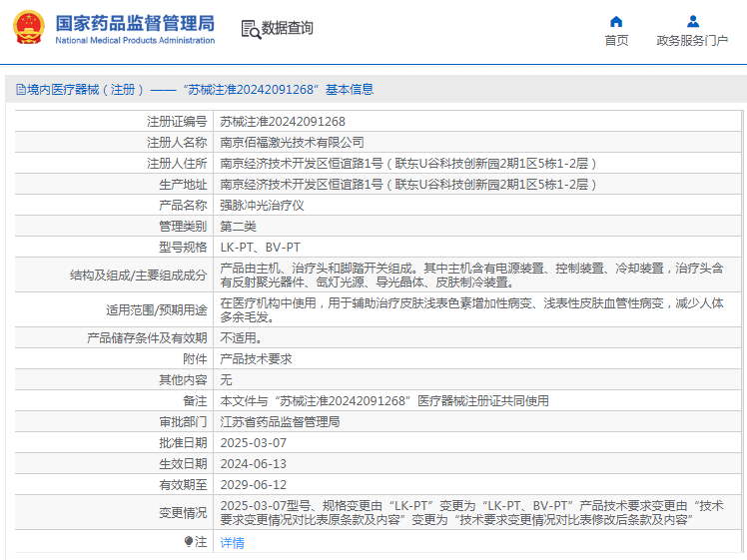Click the page heading 基本信息 title bar
Screen dimensions: 747x560
tap(373, 90)
